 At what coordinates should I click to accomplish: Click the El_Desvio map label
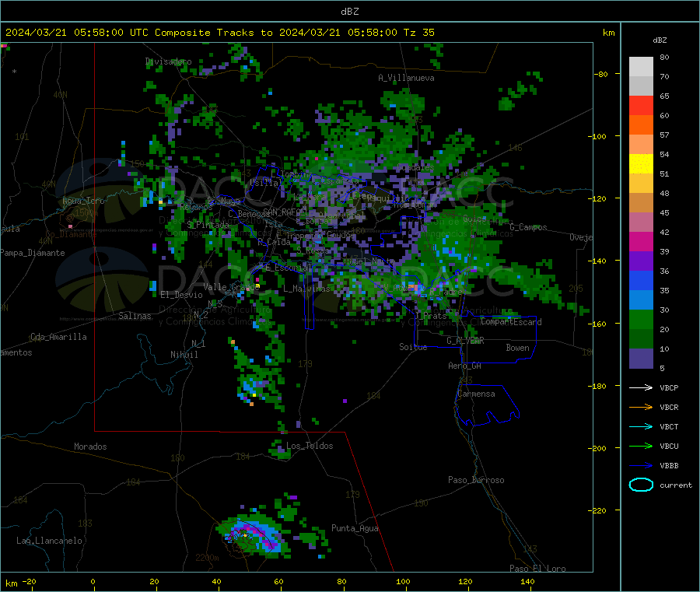182,295
